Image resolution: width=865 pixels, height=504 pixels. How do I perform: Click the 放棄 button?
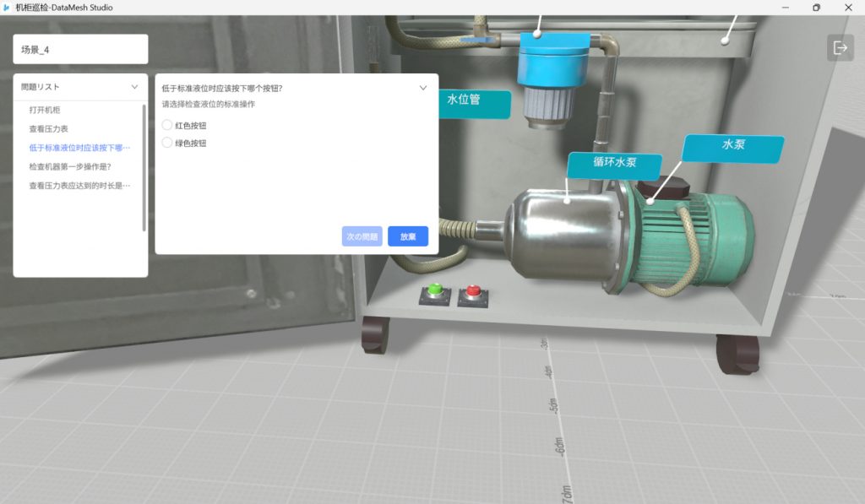point(408,236)
